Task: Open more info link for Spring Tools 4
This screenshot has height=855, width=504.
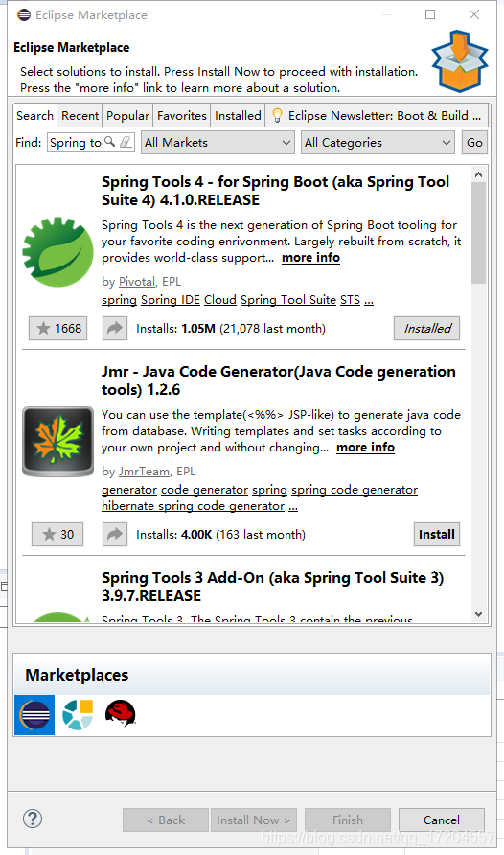Action: pos(310,258)
